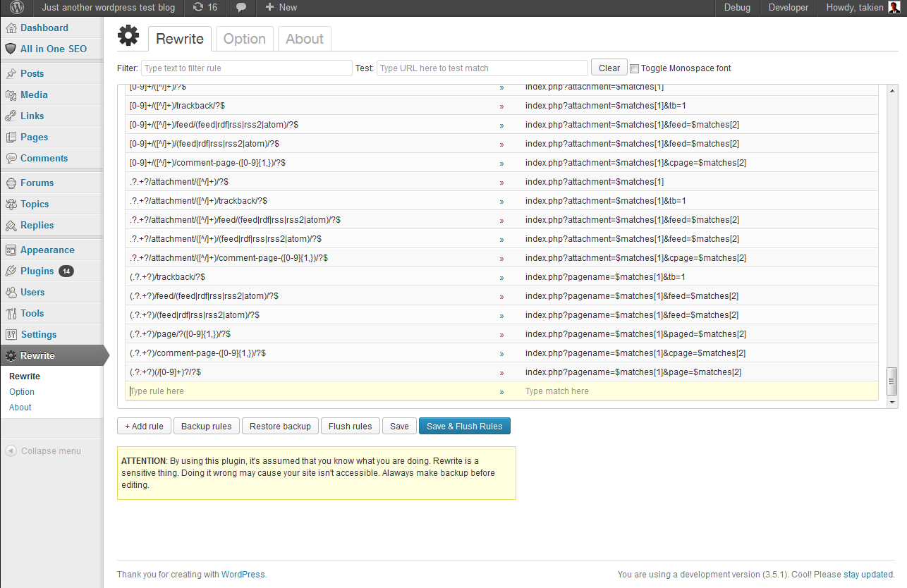
Task: Click the Appearance icon in sidebar
Action: [11, 250]
